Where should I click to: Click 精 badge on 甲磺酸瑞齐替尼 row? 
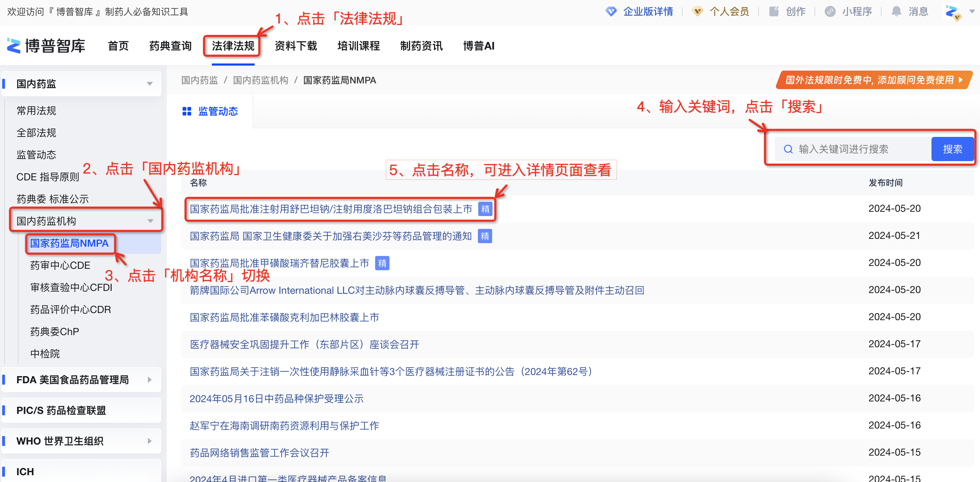(x=382, y=263)
